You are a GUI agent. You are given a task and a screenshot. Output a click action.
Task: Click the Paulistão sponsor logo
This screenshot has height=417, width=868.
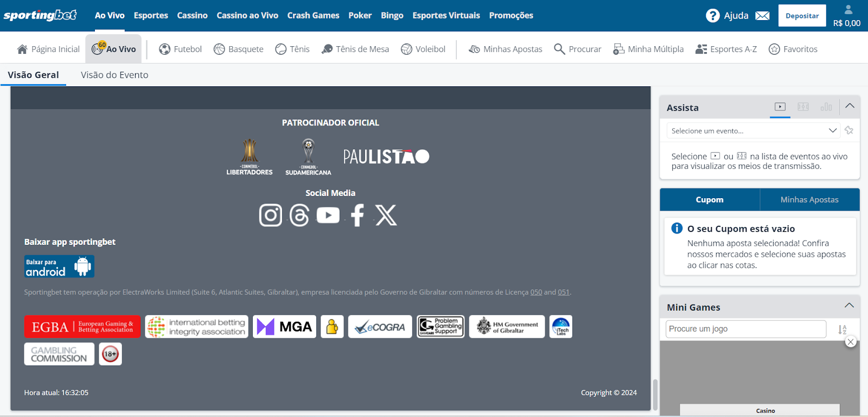386,157
